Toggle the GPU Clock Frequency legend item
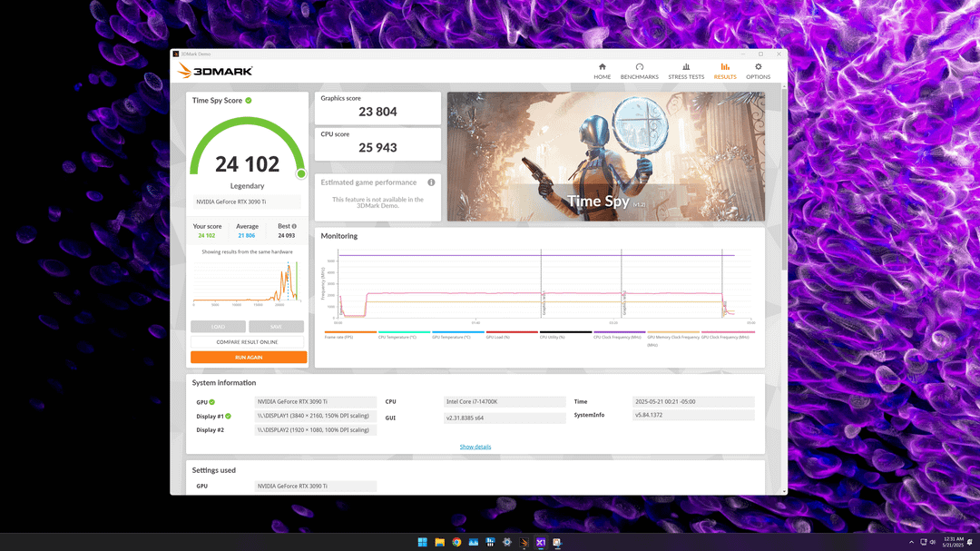This screenshot has width=980, height=551. (x=728, y=335)
